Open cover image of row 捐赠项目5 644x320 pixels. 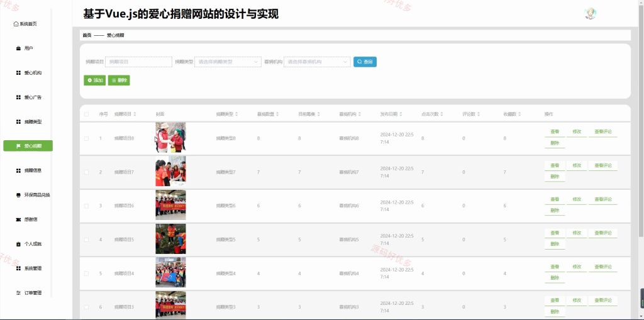(x=170, y=239)
